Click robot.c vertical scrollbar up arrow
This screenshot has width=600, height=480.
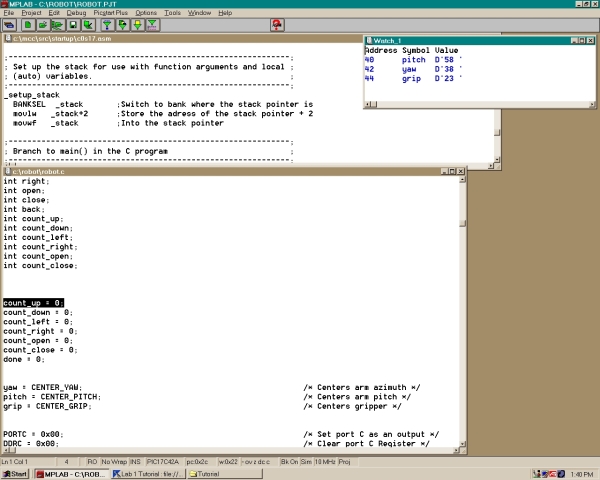(x=463, y=180)
